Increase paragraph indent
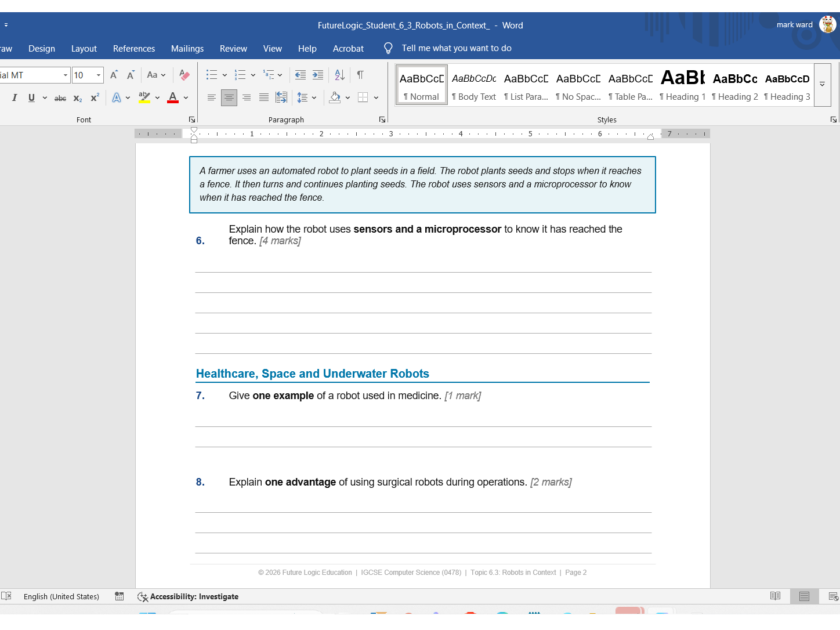The image size is (840, 630). (x=318, y=75)
